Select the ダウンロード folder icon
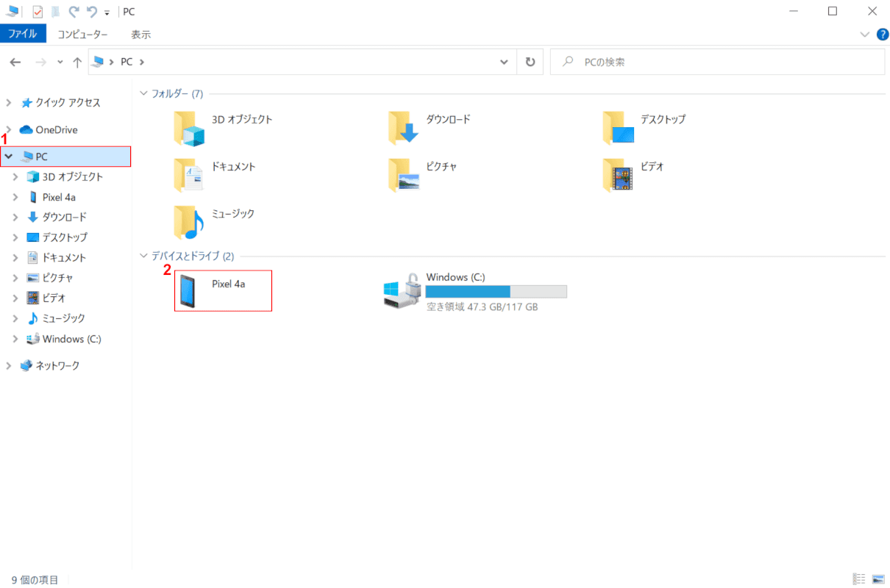The height and width of the screenshot is (588, 890). [x=403, y=129]
